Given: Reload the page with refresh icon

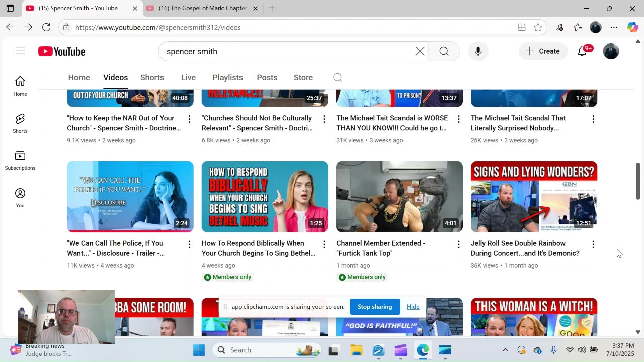Looking at the screenshot, I should pyautogui.click(x=46, y=27).
